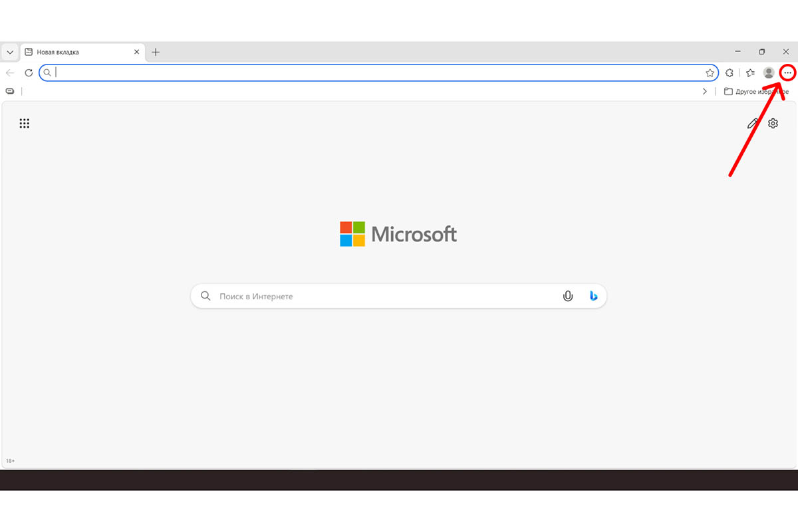Viewport: 798px width, 532px height.
Task: Click the magnifier icon in web search box
Action: tap(206, 296)
